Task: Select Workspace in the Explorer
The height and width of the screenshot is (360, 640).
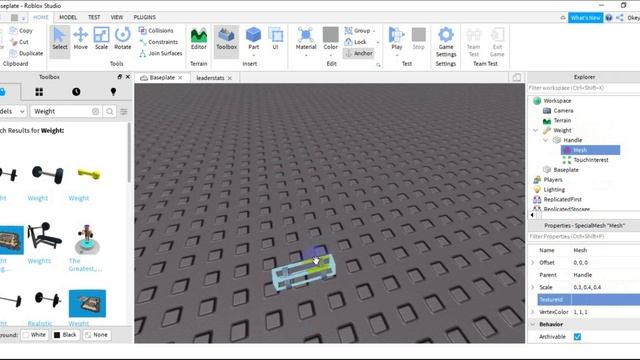Action: [x=557, y=101]
